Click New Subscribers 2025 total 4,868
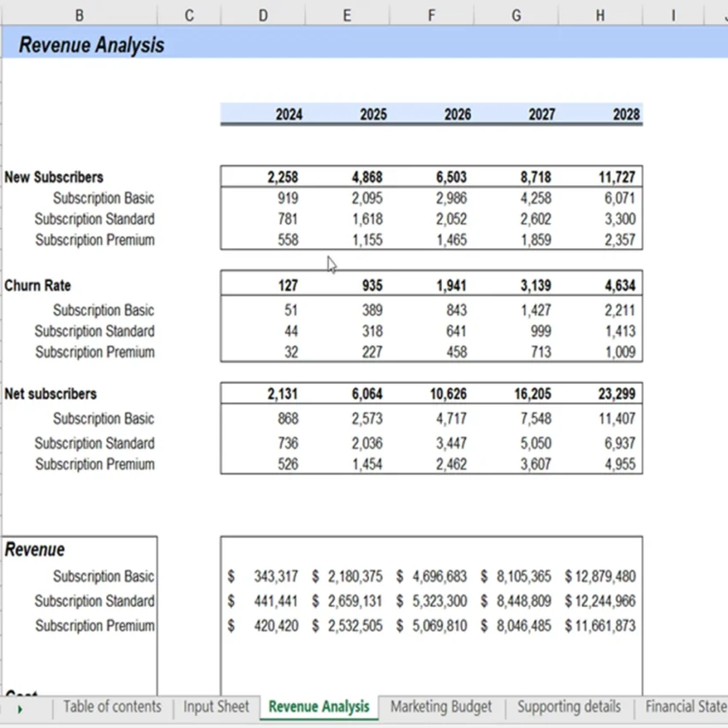Image resolution: width=728 pixels, height=728 pixels. pyautogui.click(x=367, y=177)
